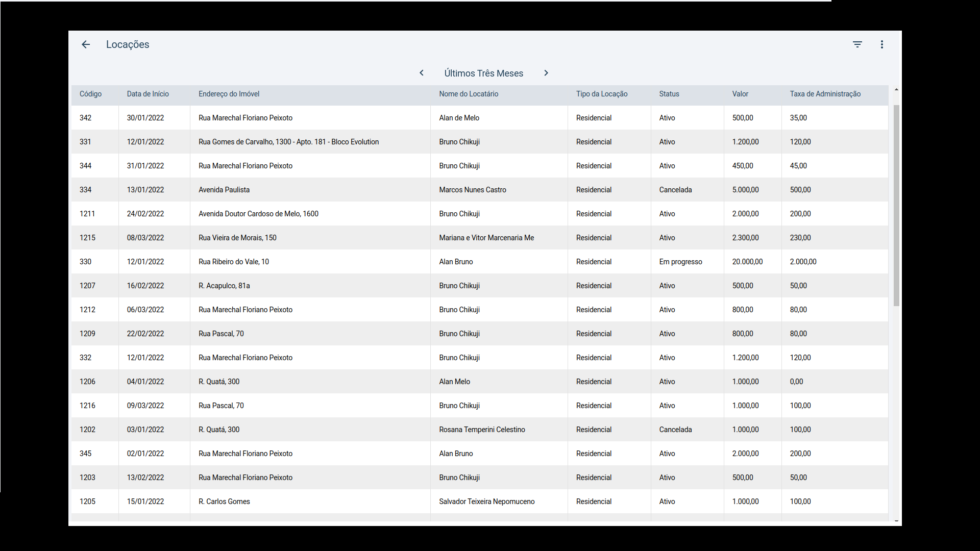
Task: Click R. Carlos Gomes address
Action: [224, 502]
